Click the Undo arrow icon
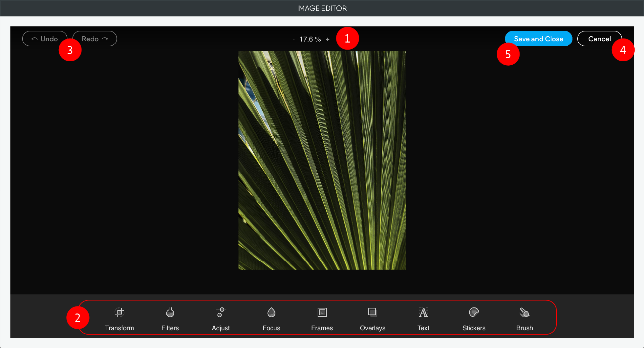Image resolution: width=644 pixels, height=348 pixels. [x=35, y=39]
